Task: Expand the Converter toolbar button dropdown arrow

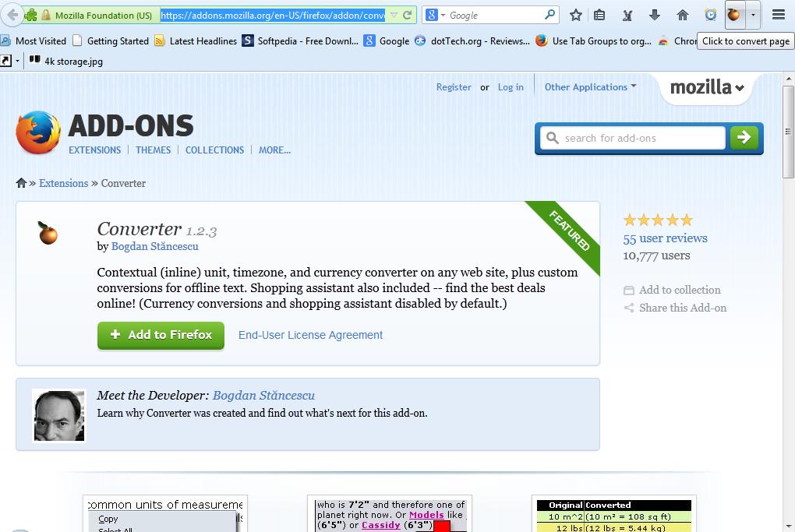Action: pos(752,15)
